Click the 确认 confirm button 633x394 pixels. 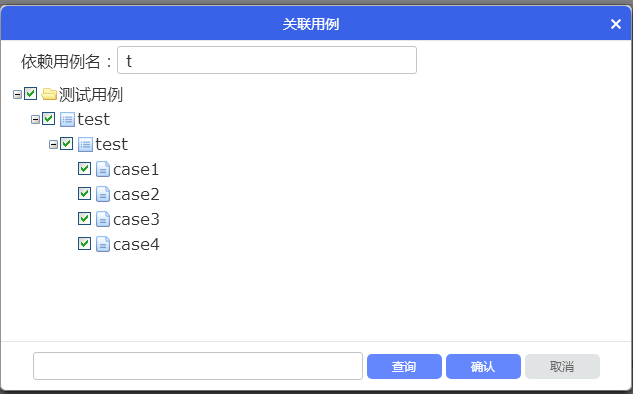pos(483,367)
